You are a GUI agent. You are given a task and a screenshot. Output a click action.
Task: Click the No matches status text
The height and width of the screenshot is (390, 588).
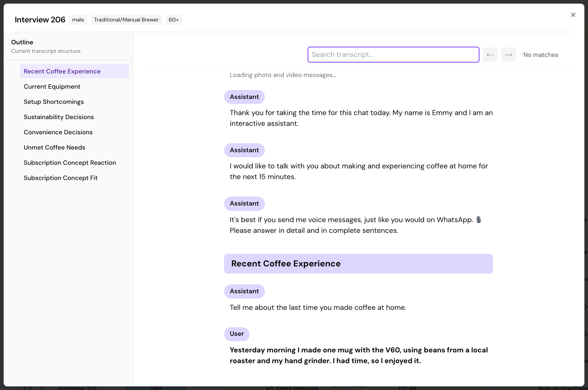click(541, 55)
